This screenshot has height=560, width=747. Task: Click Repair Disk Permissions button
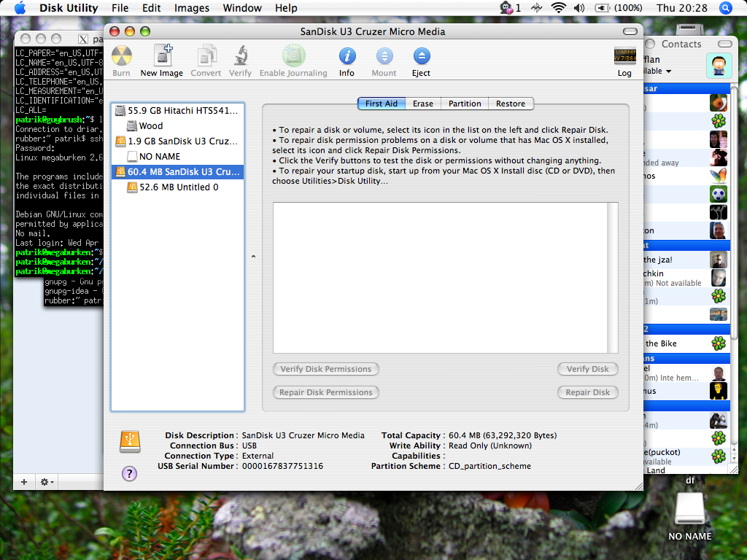[x=326, y=392]
